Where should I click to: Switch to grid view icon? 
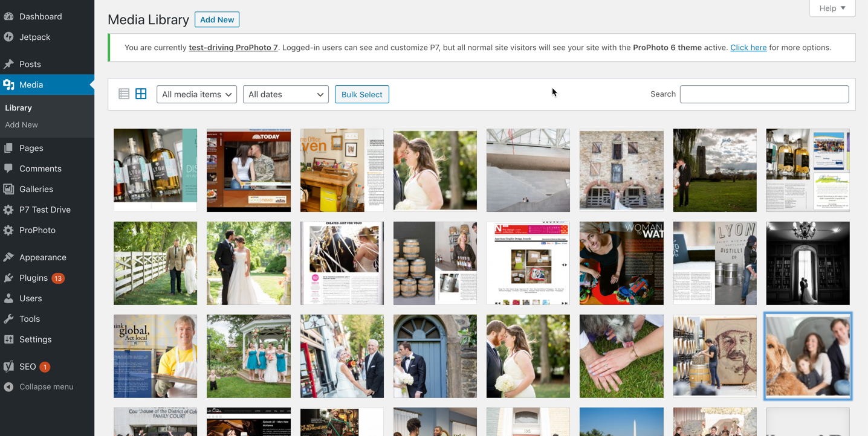(141, 94)
